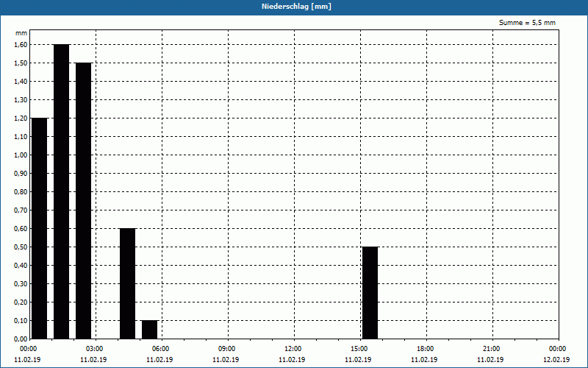Click the 1,20 mm bar at 00:00
Screen dimensions: 588x368
40,228
